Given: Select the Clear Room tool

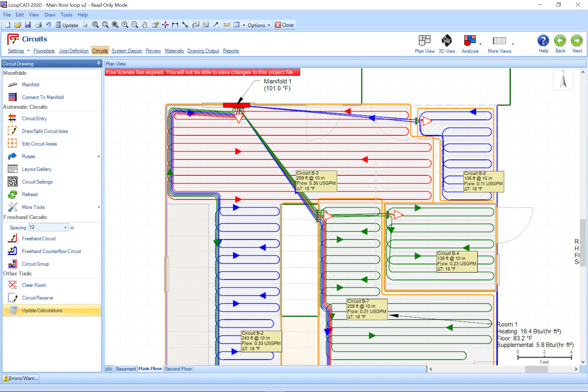Looking at the screenshot, I should [x=34, y=285].
